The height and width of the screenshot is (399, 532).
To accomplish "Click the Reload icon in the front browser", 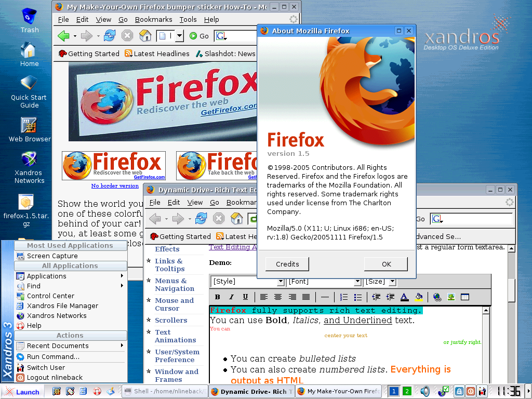I will pyautogui.click(x=201, y=219).
